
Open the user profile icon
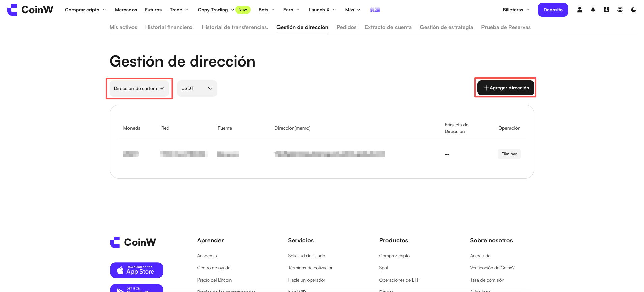click(580, 10)
